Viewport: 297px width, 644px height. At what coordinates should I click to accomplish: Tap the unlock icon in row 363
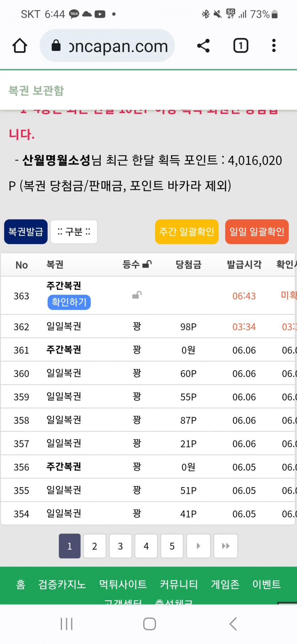137,295
